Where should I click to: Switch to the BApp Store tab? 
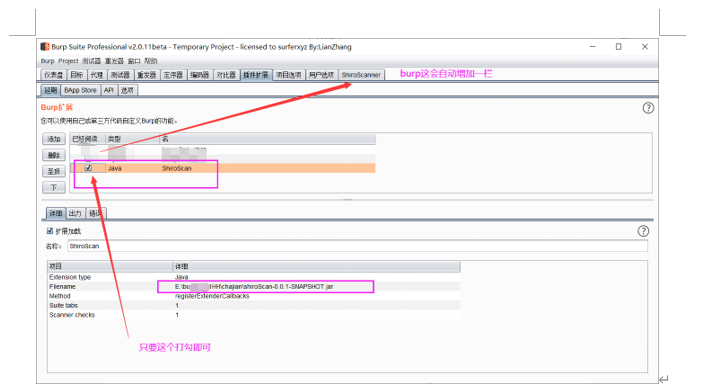pyautogui.click(x=80, y=90)
